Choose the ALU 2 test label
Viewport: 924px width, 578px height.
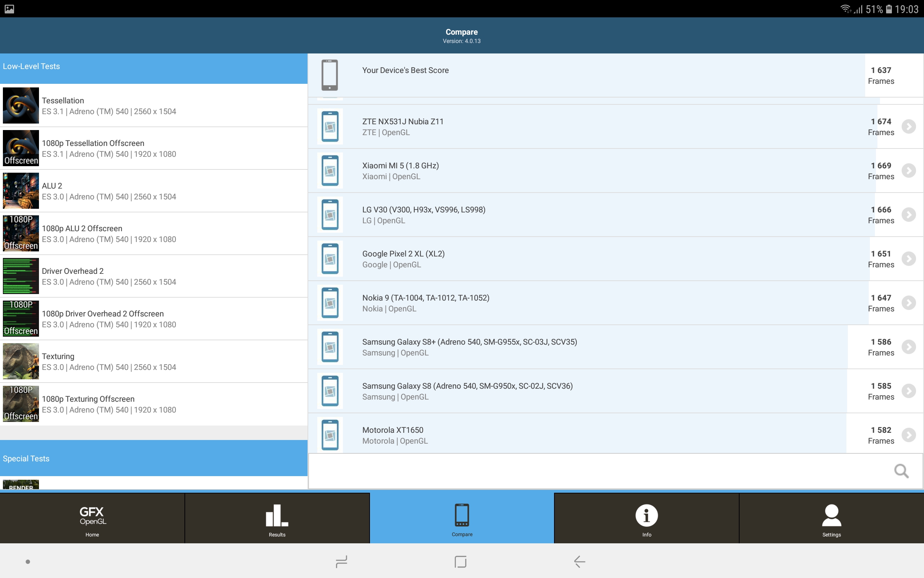coord(52,186)
